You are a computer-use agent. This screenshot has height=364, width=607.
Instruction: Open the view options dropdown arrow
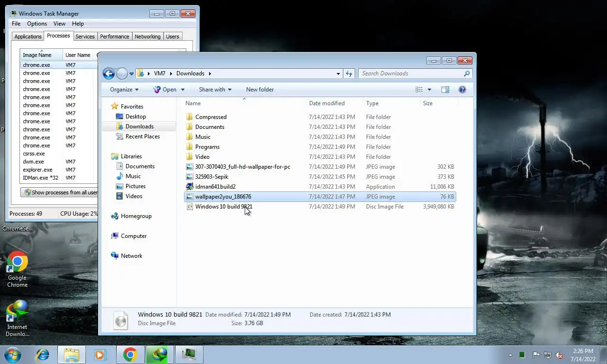pos(430,90)
